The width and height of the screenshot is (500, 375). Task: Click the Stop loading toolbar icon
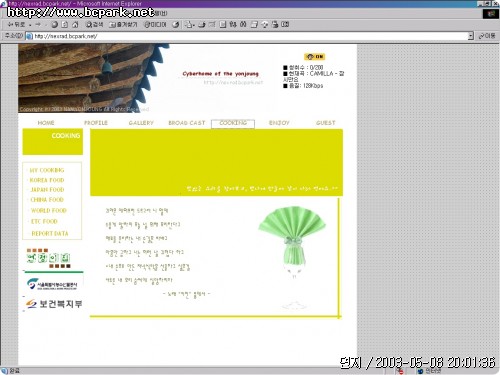click(54, 24)
